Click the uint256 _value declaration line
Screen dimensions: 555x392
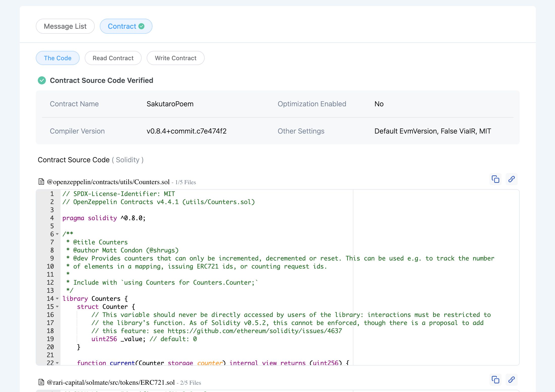pyautogui.click(x=144, y=339)
